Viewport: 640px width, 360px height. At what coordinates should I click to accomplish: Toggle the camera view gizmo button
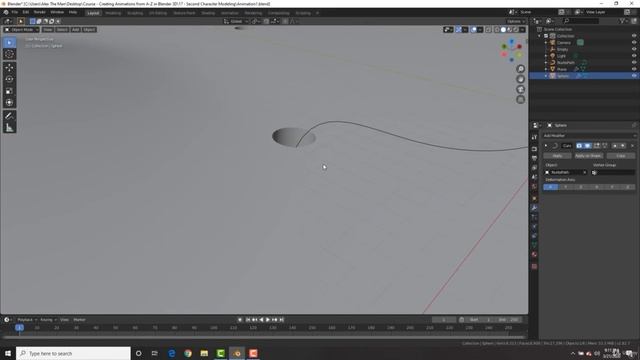520,89
